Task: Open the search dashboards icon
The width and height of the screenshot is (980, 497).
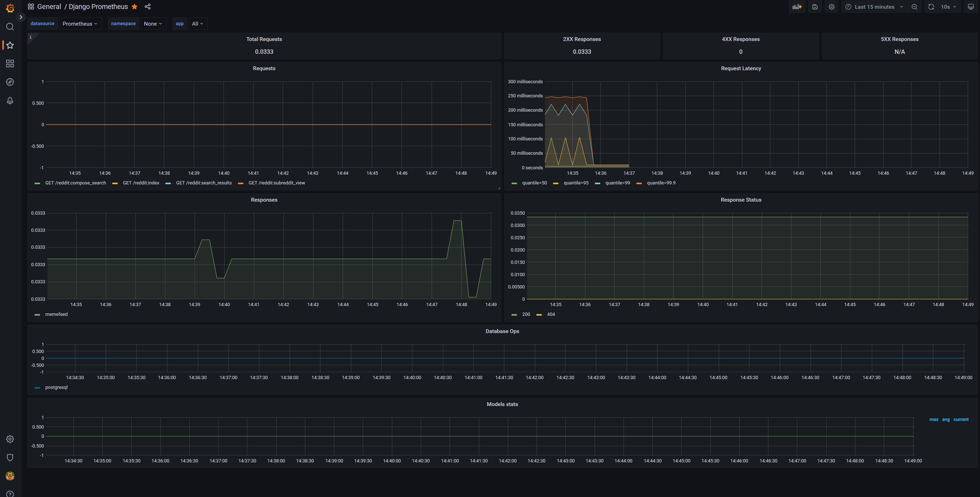Action: (10, 27)
